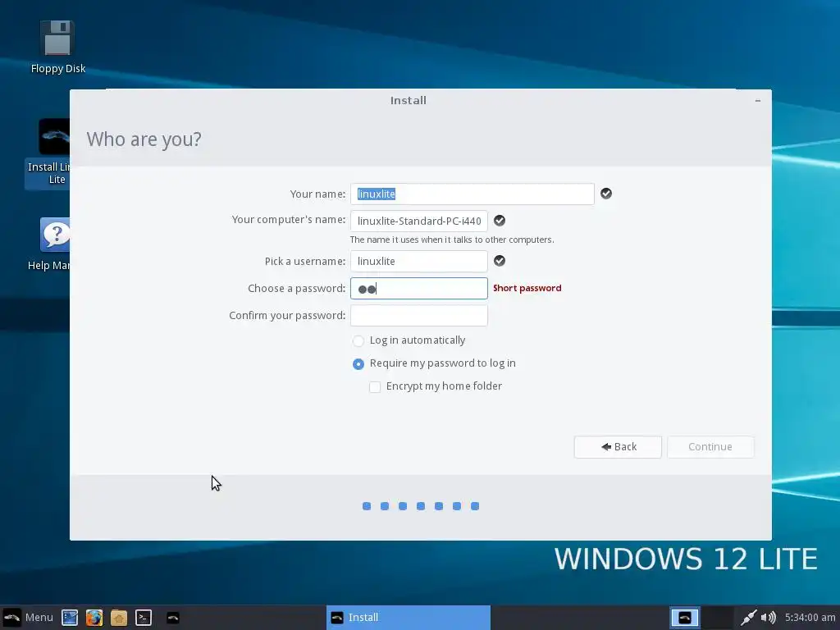Click the clock showing 5:34:00 am
840x630 pixels.
click(810, 617)
